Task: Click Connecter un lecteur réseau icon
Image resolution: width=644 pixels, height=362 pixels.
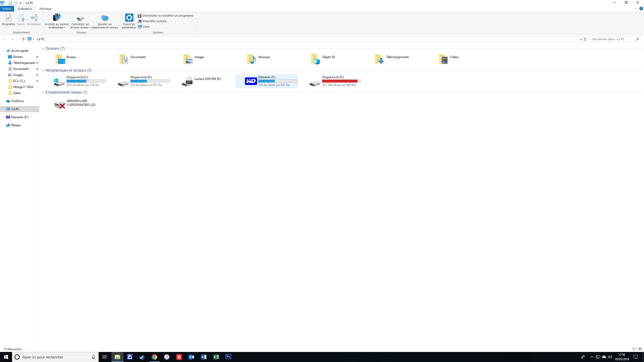Action: (80, 18)
